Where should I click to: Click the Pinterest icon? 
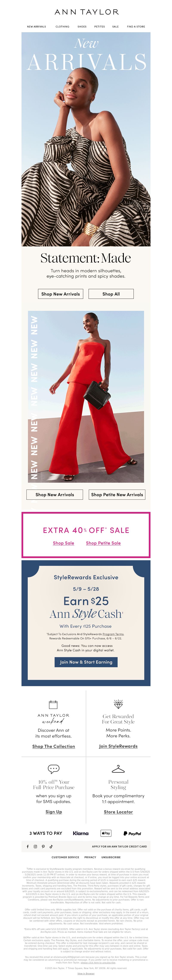[43, 846]
